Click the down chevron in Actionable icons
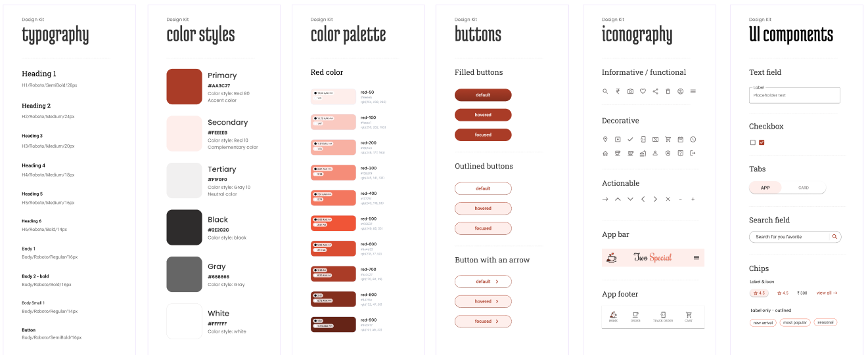This screenshot has height=355, width=868. point(630,199)
